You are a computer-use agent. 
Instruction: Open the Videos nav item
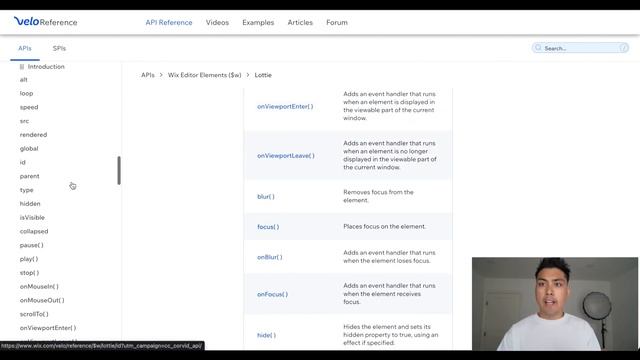click(x=217, y=22)
